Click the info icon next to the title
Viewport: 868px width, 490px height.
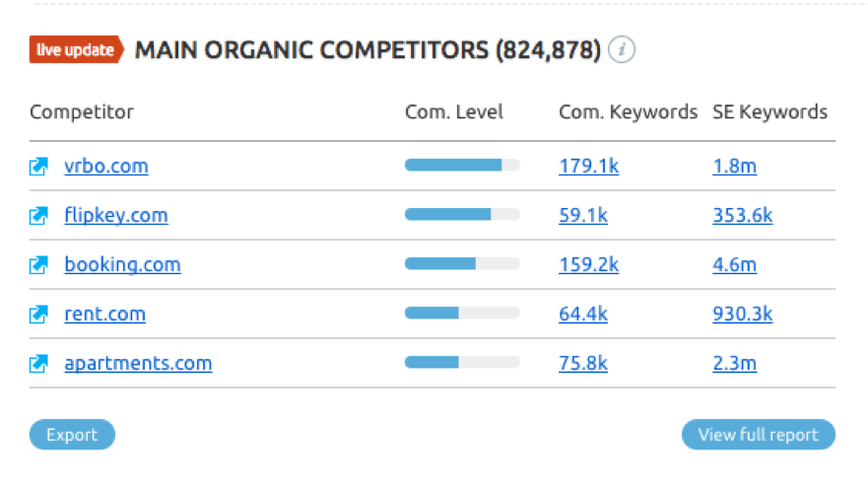(x=621, y=48)
